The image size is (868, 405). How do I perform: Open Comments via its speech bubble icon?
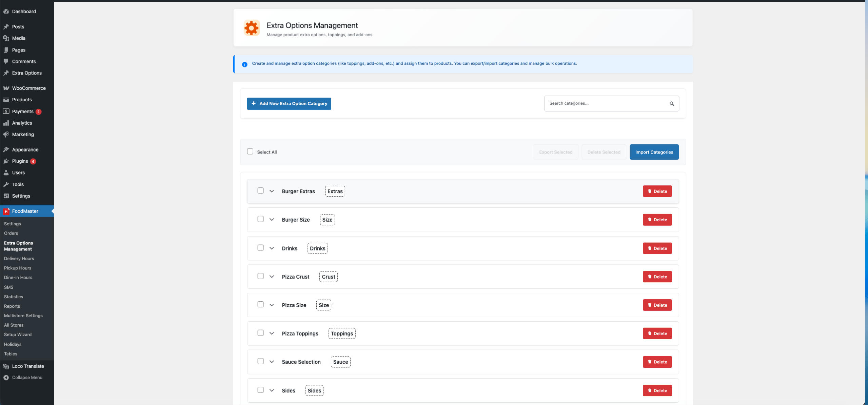6,61
